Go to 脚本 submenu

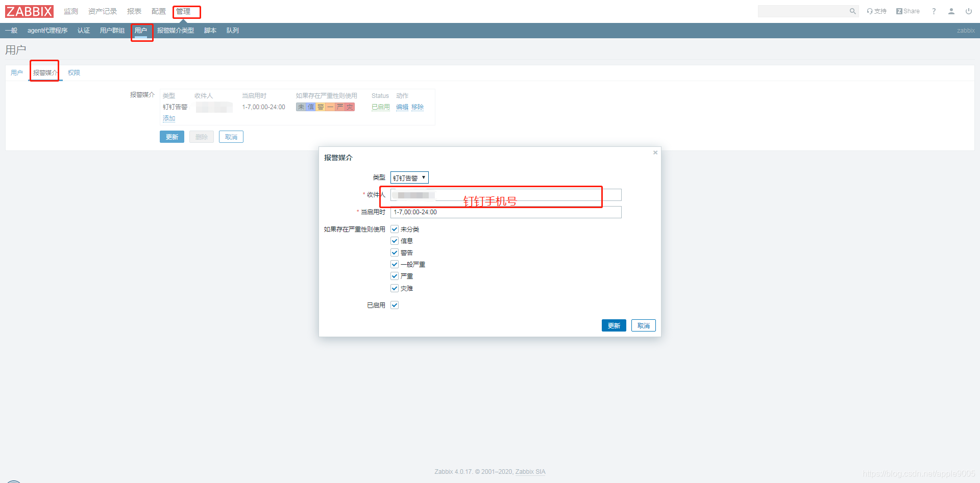[210, 31]
